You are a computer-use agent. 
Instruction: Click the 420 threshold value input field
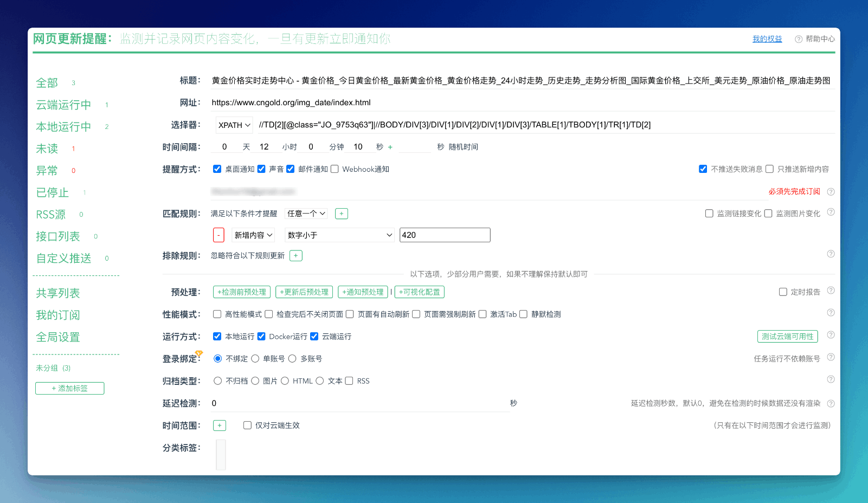[x=445, y=235]
